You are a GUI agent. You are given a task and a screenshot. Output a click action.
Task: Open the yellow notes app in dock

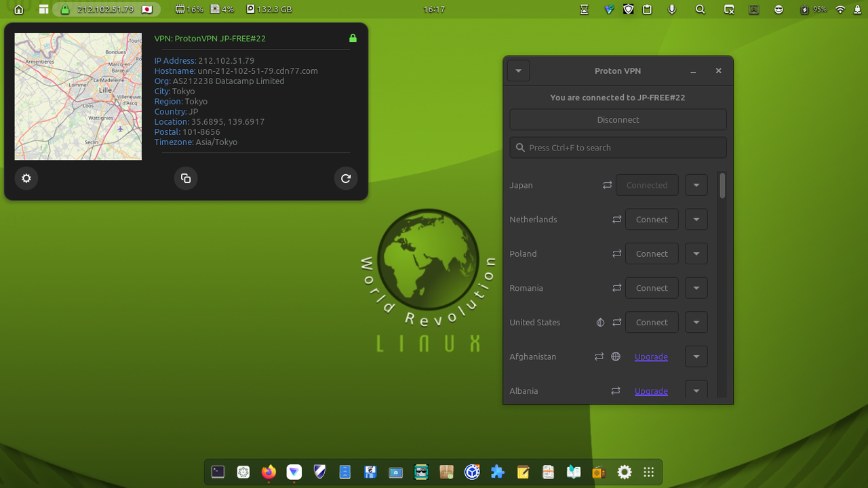523,472
